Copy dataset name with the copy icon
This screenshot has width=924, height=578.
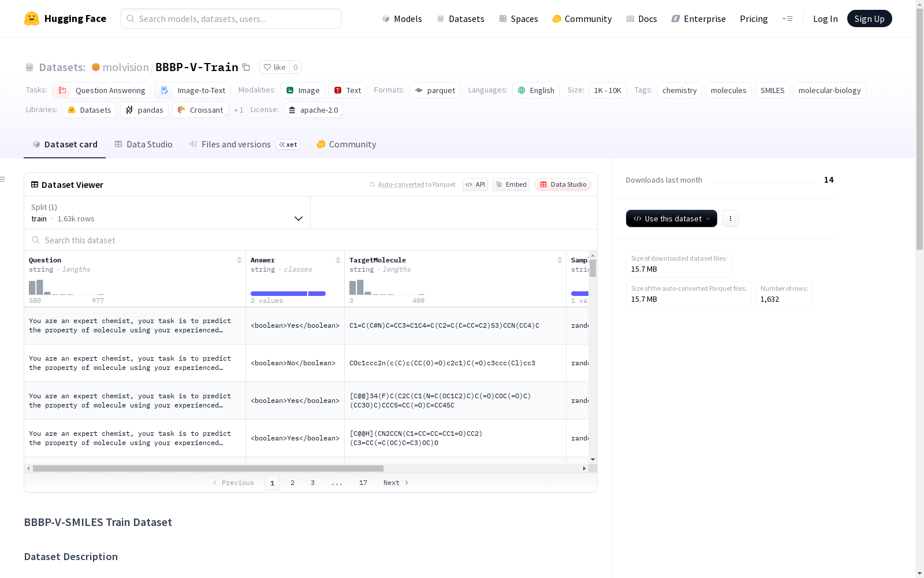tap(246, 67)
